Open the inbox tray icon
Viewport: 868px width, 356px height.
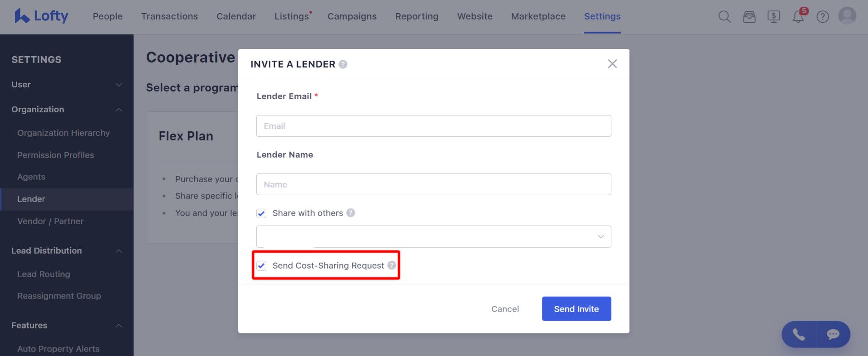749,17
